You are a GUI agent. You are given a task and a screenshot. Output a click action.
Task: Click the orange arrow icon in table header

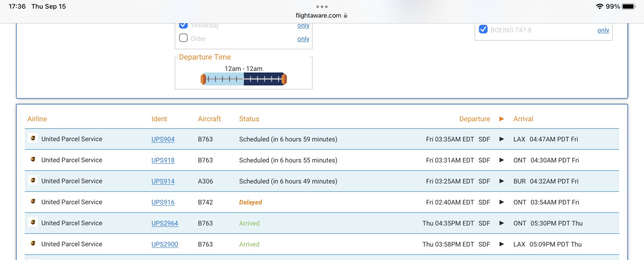(501, 119)
